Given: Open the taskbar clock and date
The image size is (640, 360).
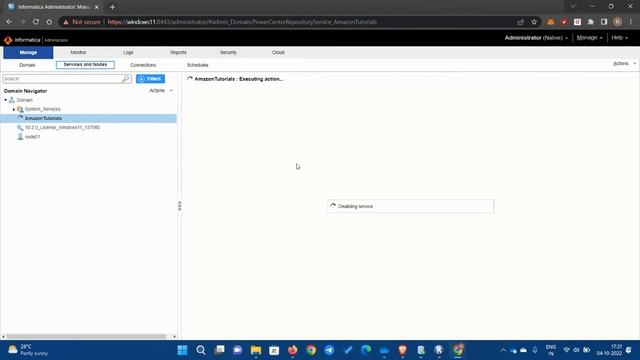Looking at the screenshot, I should (x=609, y=350).
